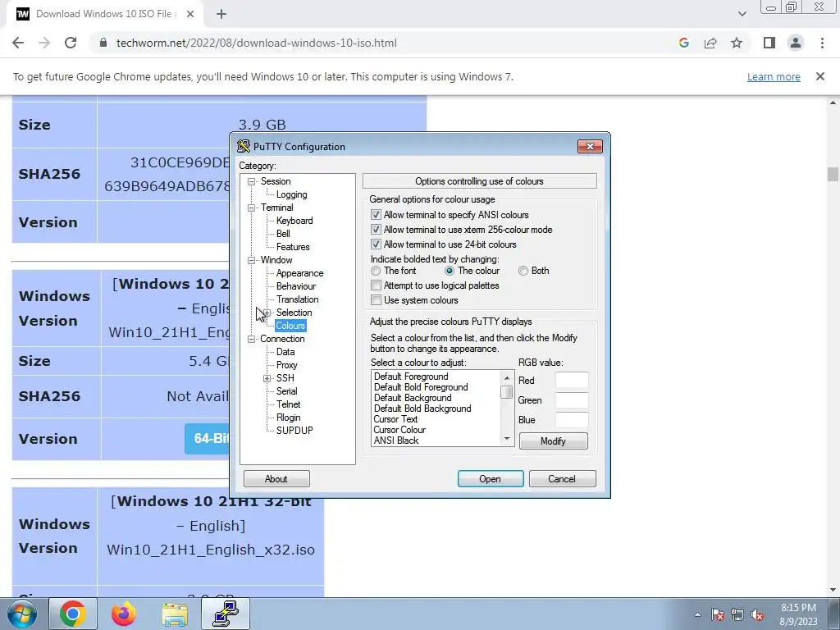This screenshot has height=630, width=840.
Task: Reload the techworm page
Action: (71, 43)
